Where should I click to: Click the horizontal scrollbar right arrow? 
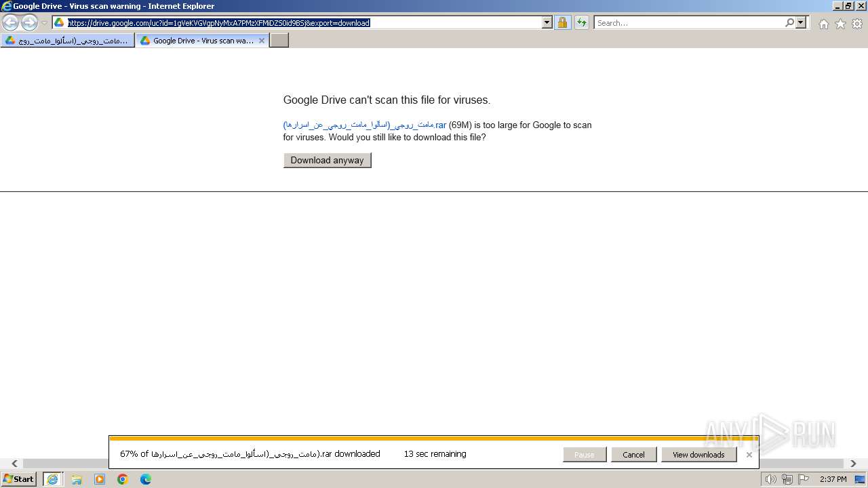(853, 464)
